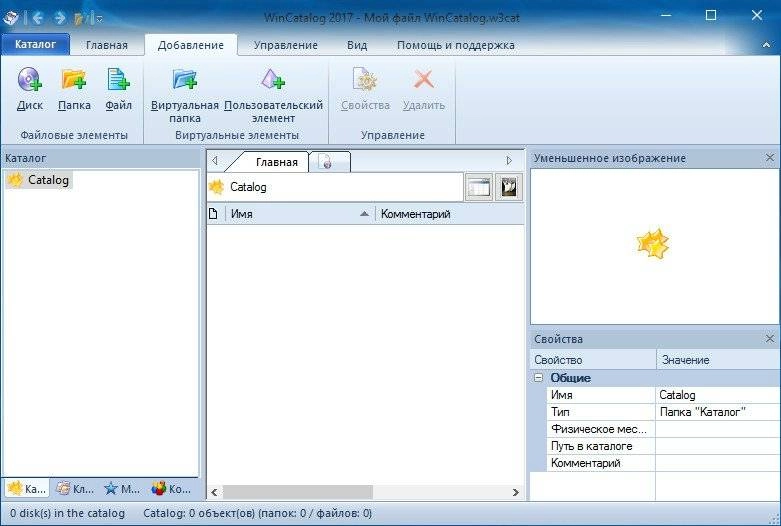Viewport: 781px width, 526px height.
Task: Collapse the ribbon with the up chevron
Action: [766, 45]
